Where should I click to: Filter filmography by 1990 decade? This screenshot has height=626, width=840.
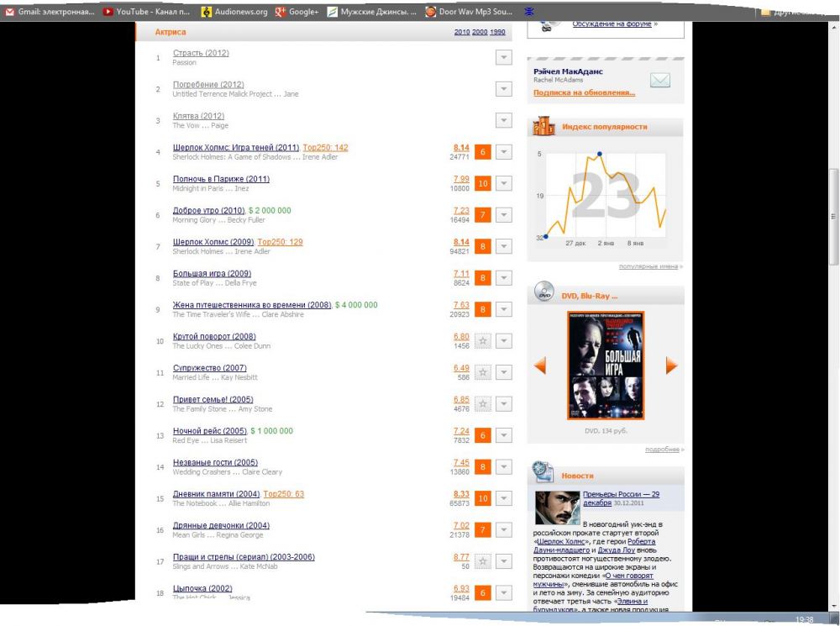pyautogui.click(x=497, y=32)
